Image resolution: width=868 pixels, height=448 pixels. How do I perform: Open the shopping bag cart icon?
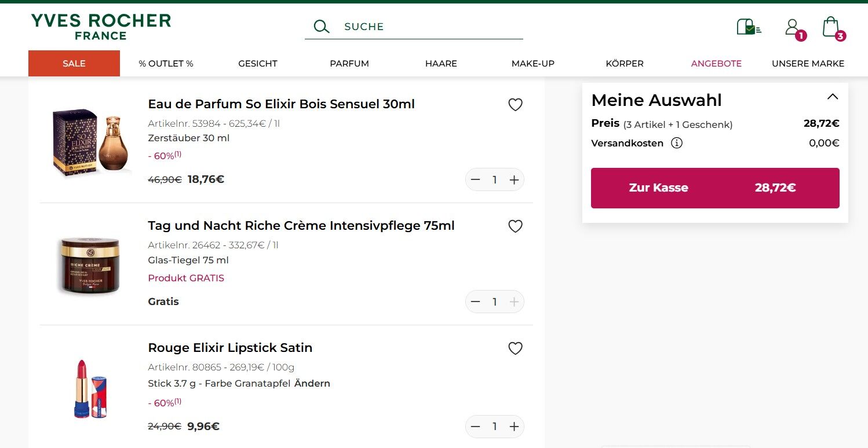[831, 27]
